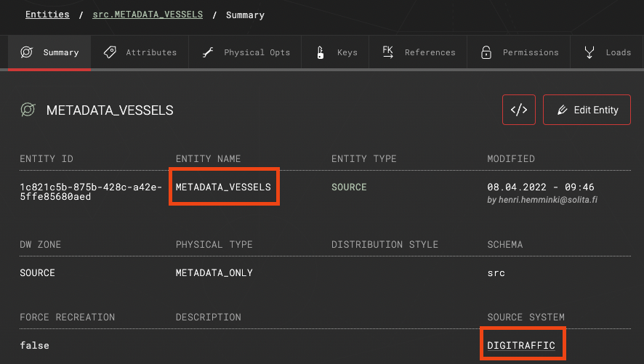
Task: Go to the References tab
Action: point(418,52)
